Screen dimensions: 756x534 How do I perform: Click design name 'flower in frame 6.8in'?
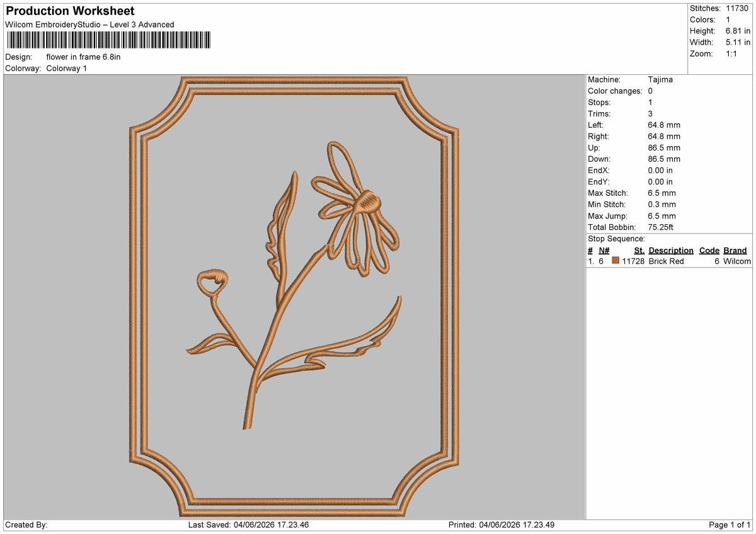coord(83,57)
